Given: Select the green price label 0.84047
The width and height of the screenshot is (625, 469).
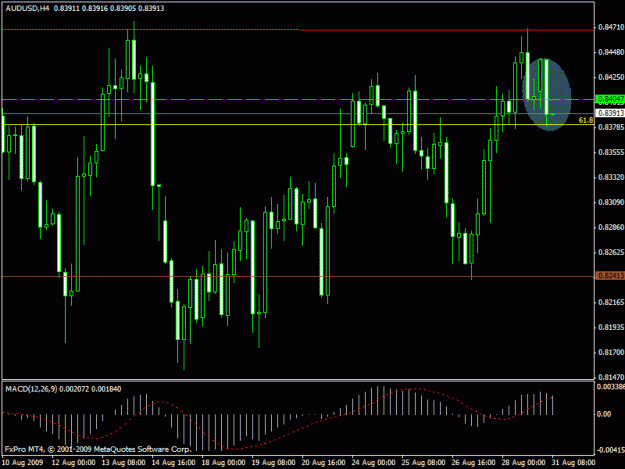Looking at the screenshot, I should [x=610, y=99].
